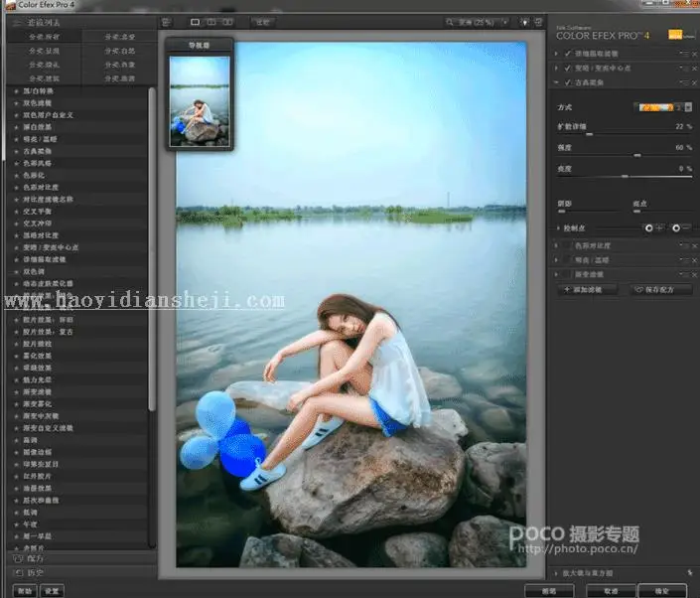
Task: Expand the 变暗/变亮中心点 filter settings
Action: click(556, 68)
